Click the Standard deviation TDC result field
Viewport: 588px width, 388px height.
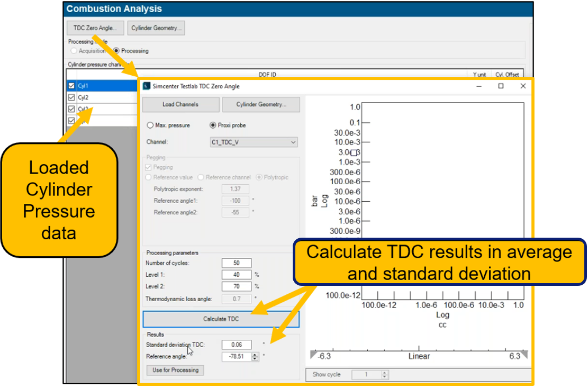(236, 345)
